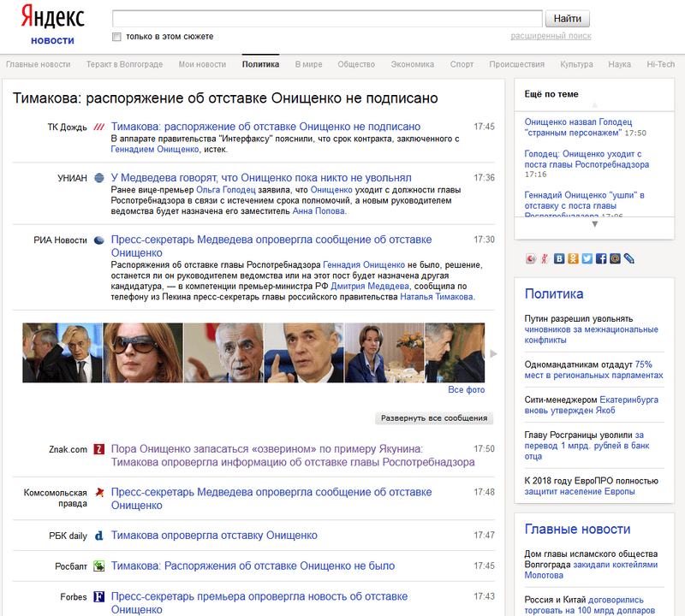Open Komsomolskaya Pravda headline about Onishchenko
The width and height of the screenshot is (685, 616).
tap(271, 499)
